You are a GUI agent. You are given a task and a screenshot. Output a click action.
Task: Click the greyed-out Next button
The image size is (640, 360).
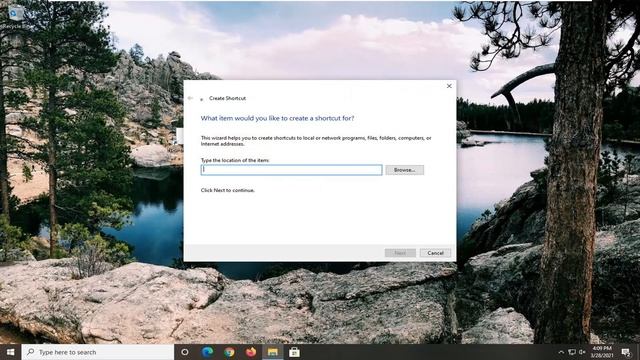point(400,253)
